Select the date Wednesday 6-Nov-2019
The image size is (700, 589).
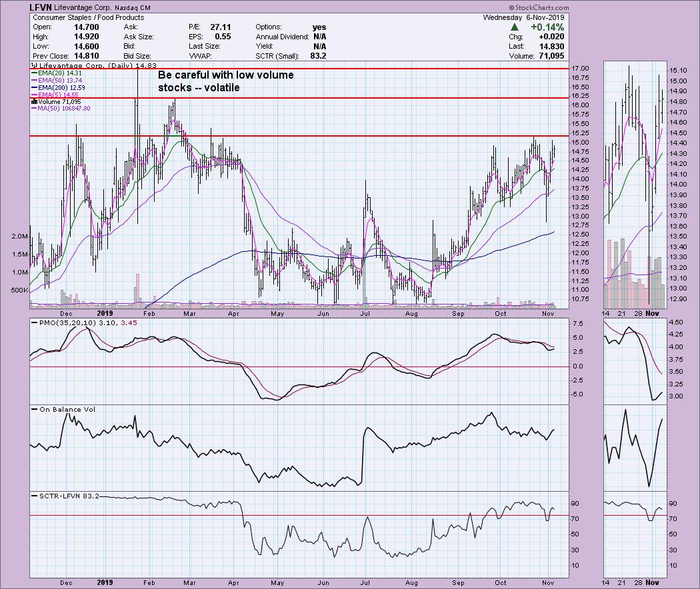523,17
